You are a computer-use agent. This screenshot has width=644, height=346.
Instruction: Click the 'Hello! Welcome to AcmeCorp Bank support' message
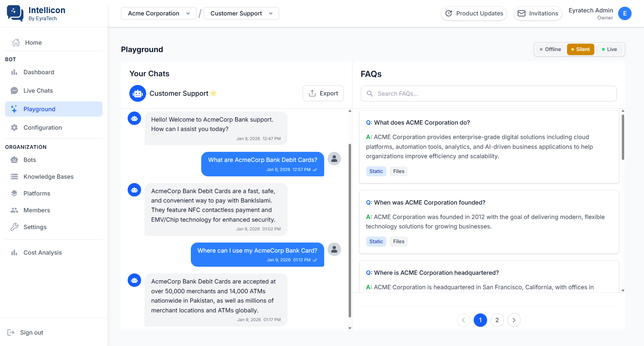pyautogui.click(x=216, y=128)
